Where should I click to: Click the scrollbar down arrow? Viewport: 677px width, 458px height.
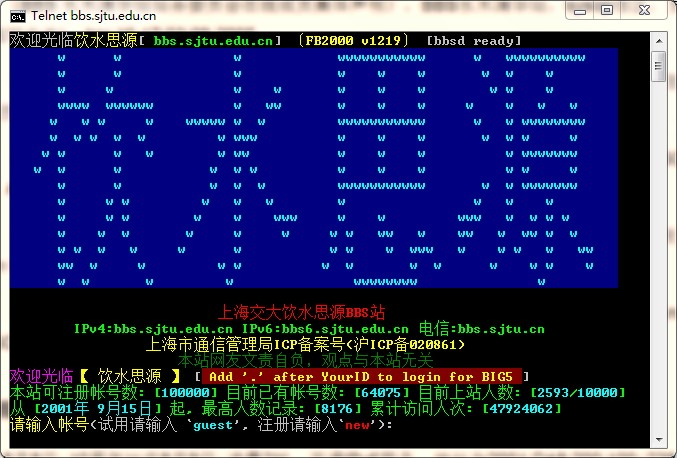pyautogui.click(x=659, y=439)
